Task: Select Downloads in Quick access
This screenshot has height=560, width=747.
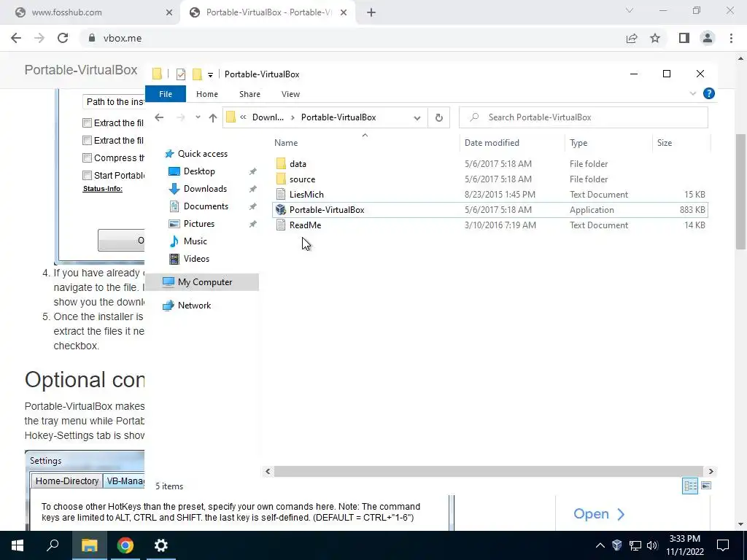Action: coord(205,189)
